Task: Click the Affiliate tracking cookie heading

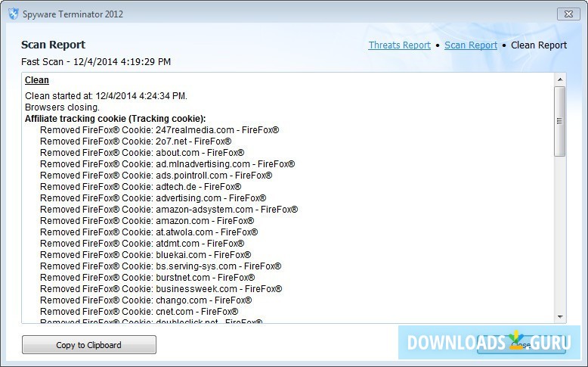Action: pos(116,119)
